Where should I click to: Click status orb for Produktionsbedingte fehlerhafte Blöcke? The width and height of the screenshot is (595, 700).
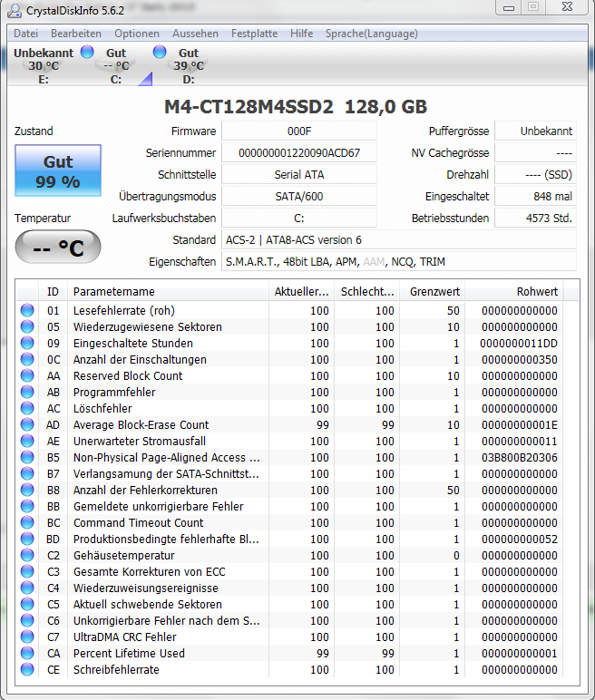(x=27, y=539)
